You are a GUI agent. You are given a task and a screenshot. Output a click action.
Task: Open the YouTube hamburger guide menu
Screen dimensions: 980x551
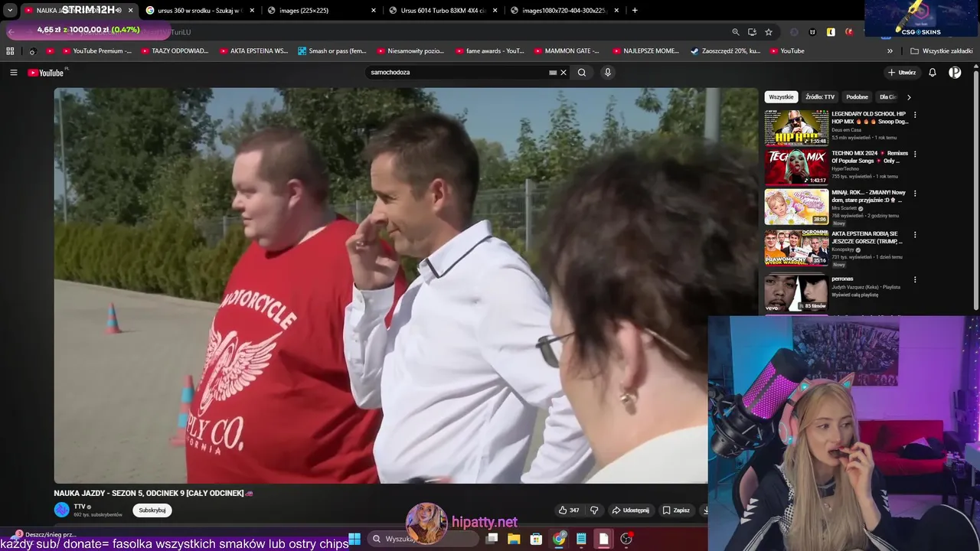pos(13,73)
